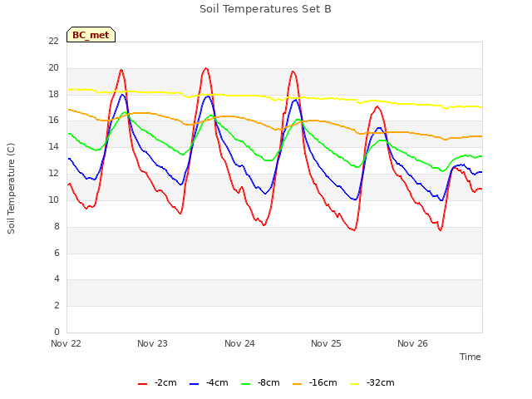The width and height of the screenshot is (532, 399).
Task: Click the start of the yellow -32cm line
Action: (69, 90)
